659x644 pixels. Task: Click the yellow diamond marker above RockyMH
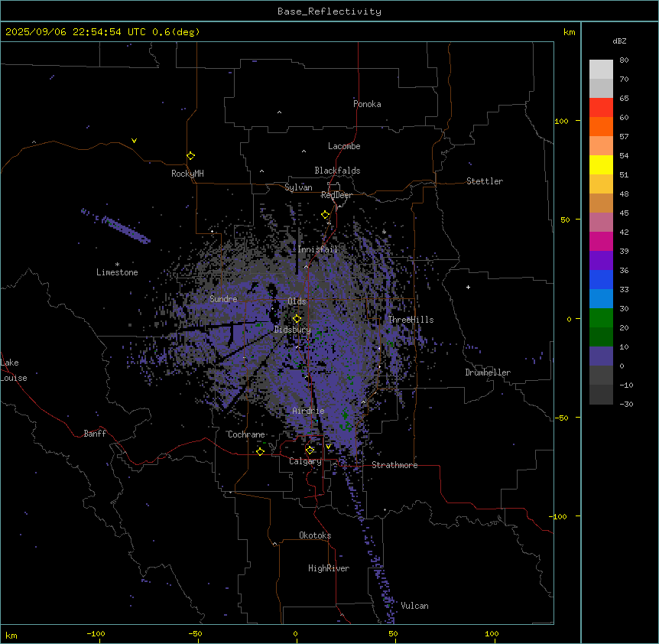click(190, 155)
